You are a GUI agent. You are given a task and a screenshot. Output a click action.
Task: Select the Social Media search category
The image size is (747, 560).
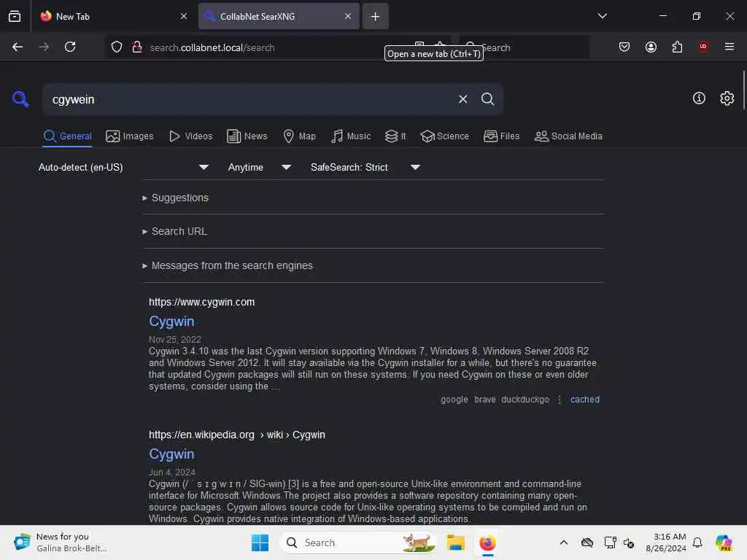click(568, 136)
